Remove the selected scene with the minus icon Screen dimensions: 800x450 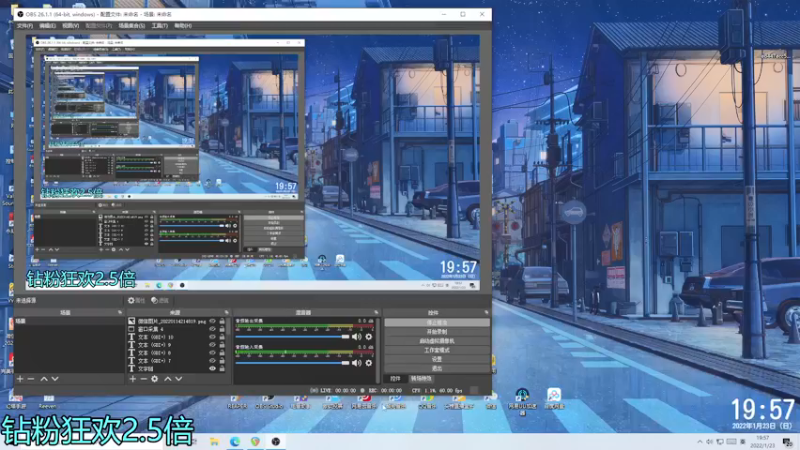pyautogui.click(x=31, y=379)
